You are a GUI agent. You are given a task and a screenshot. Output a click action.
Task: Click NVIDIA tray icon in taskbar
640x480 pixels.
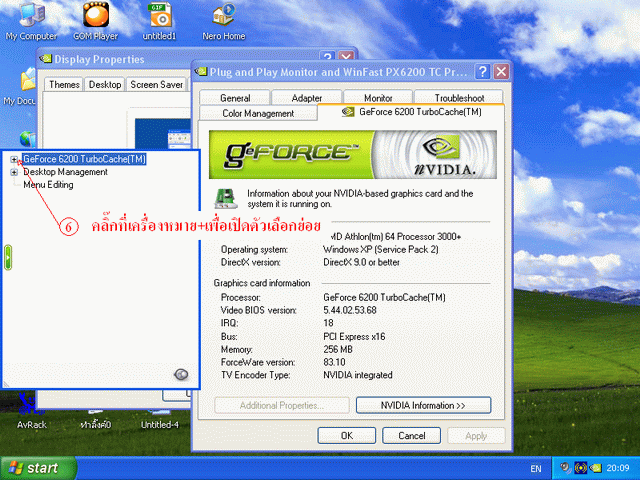[x=596, y=467]
